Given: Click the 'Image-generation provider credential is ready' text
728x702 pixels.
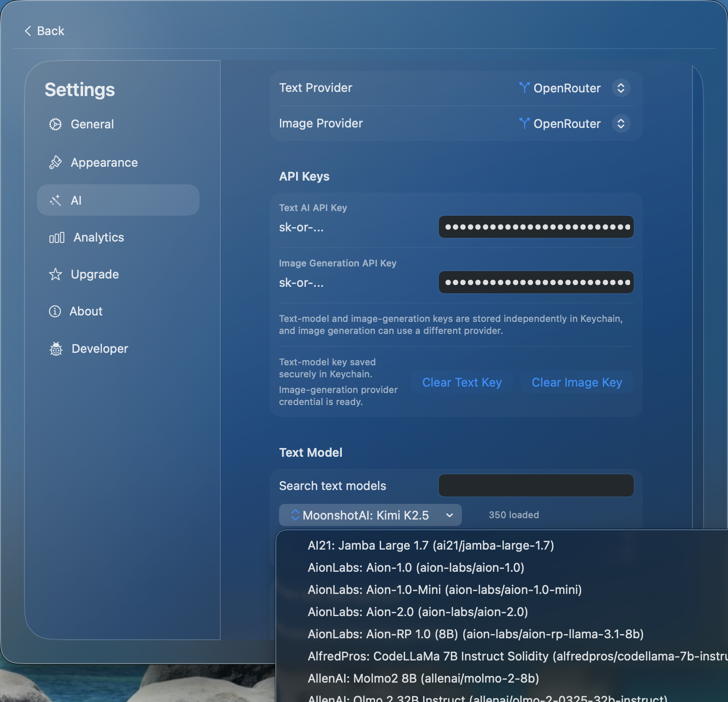Looking at the screenshot, I should (338, 396).
